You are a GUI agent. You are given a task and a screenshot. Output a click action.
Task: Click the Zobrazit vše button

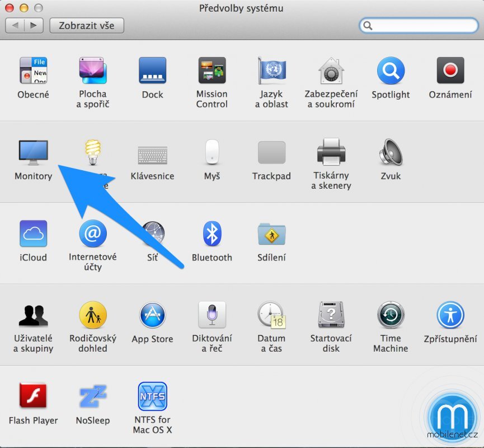click(86, 25)
